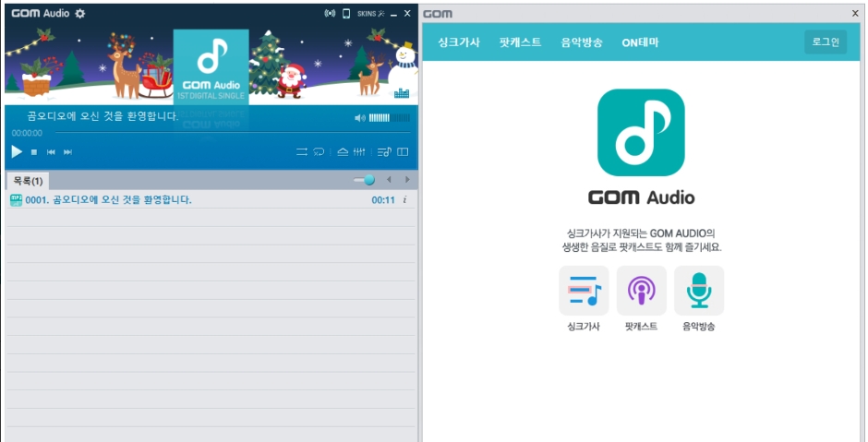Image resolution: width=868 pixels, height=442 pixels.
Task: Click the broadcast radio-wave icon
Action: pyautogui.click(x=330, y=13)
